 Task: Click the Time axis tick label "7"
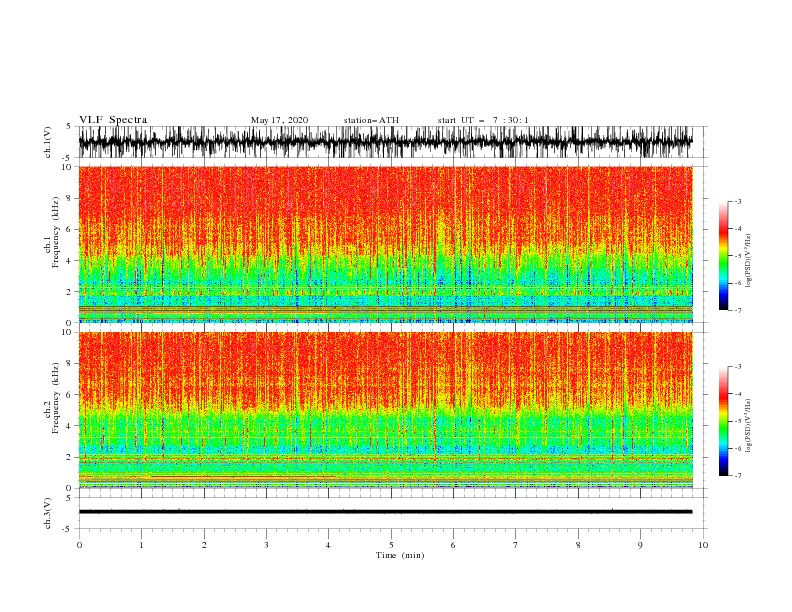[516, 545]
